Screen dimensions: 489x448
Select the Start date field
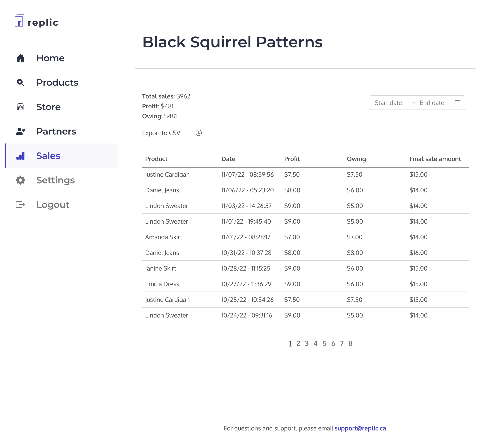point(388,103)
